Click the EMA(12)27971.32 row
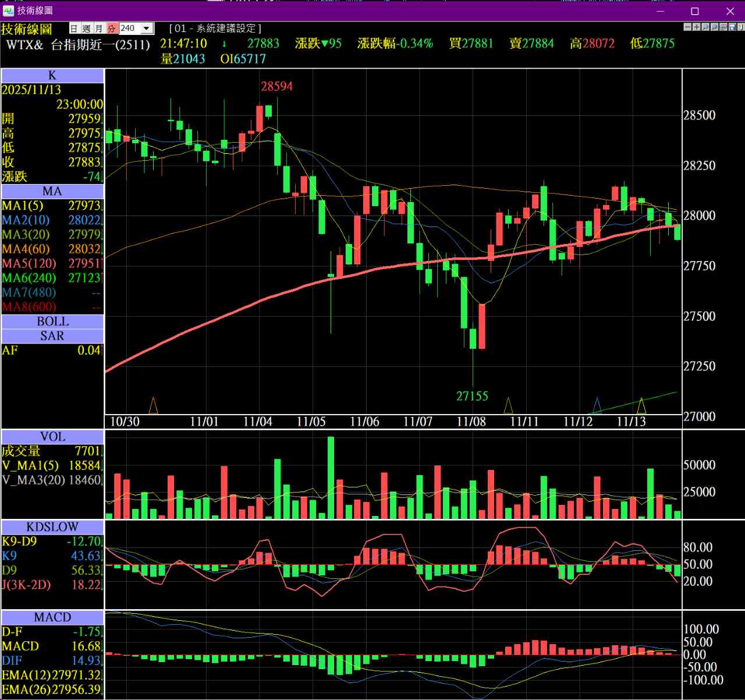Screen dimensions: 745x700 [52, 676]
